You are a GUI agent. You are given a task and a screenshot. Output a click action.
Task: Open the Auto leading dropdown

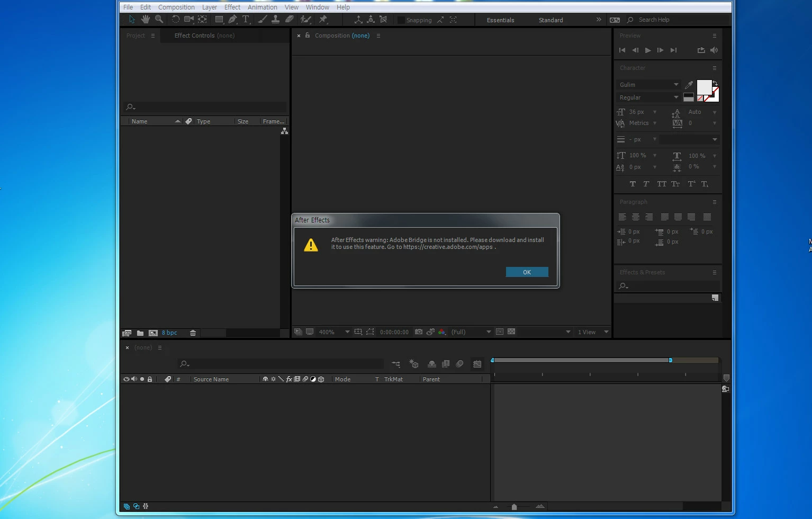tap(715, 112)
